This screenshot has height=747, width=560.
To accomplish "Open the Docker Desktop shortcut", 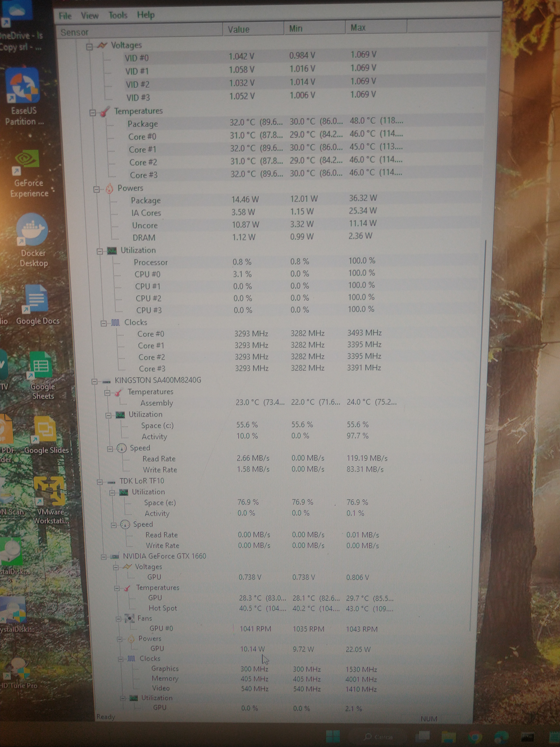I will [33, 240].
